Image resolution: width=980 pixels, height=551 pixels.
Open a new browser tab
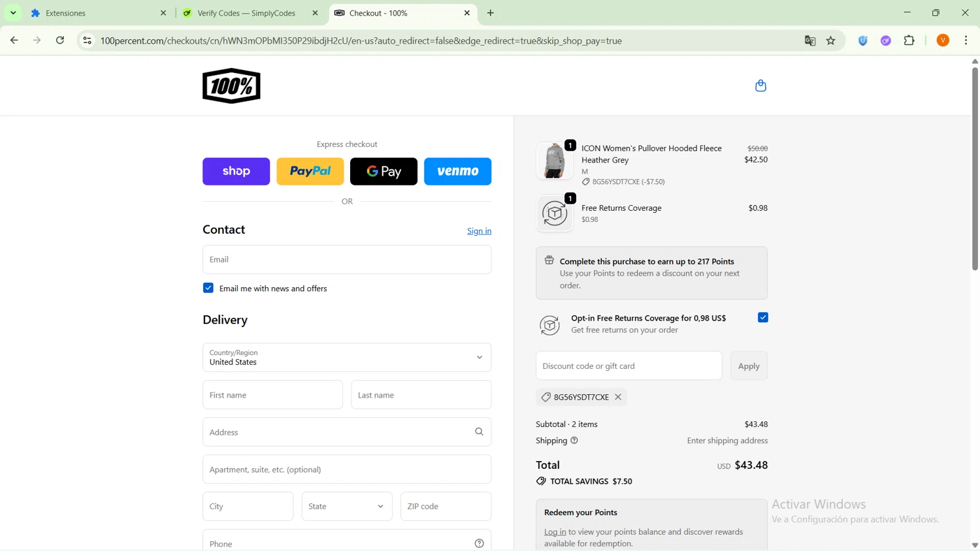point(491,13)
